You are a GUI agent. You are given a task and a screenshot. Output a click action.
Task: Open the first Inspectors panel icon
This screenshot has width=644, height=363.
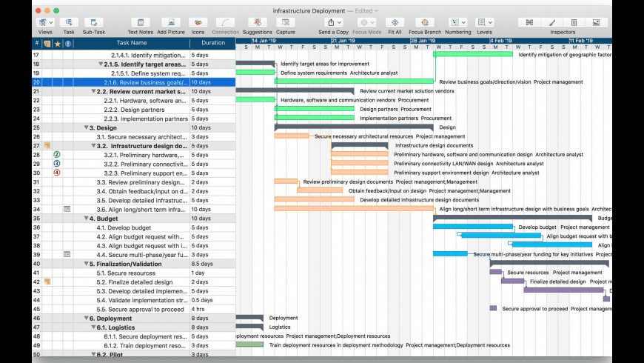pyautogui.click(x=529, y=23)
